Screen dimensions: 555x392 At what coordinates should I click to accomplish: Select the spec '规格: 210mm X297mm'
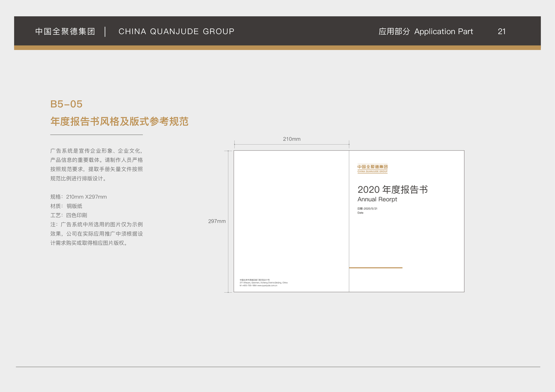pos(78,197)
